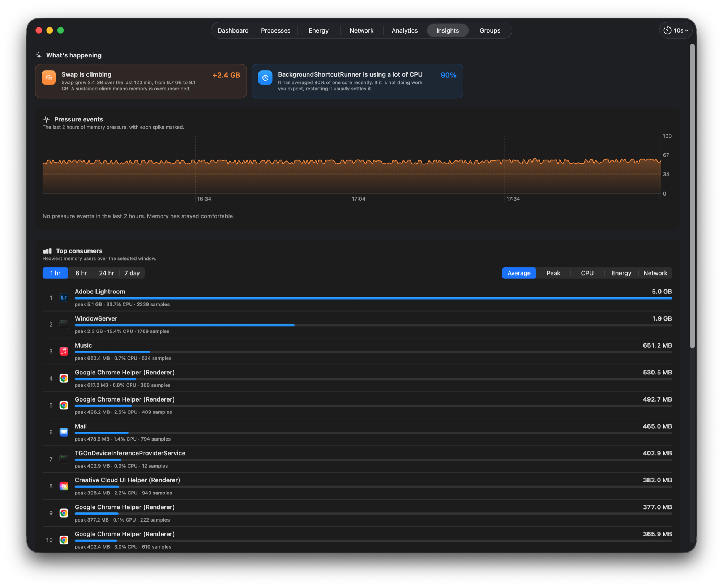
Task: Sort top consumers by Network
Action: point(655,273)
